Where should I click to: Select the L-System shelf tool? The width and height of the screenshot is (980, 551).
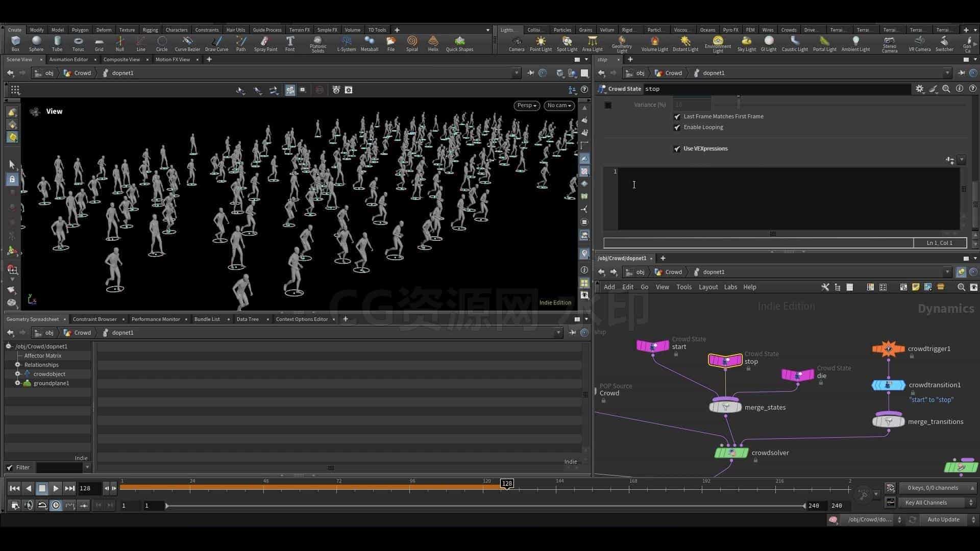click(x=347, y=43)
